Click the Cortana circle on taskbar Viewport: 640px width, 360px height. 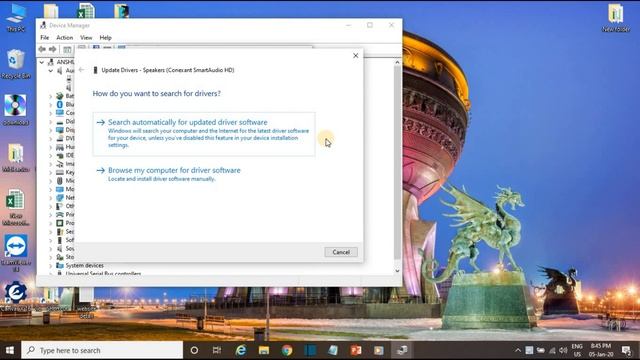(194, 350)
